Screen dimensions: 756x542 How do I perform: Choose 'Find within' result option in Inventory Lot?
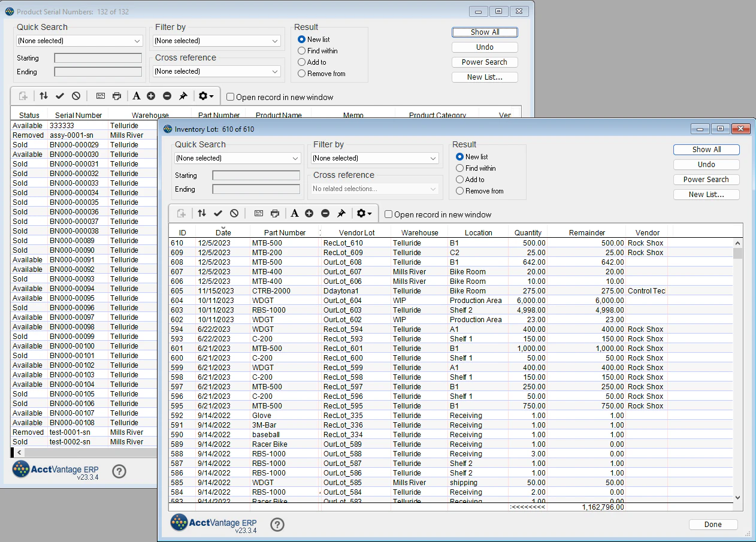pyautogui.click(x=461, y=168)
